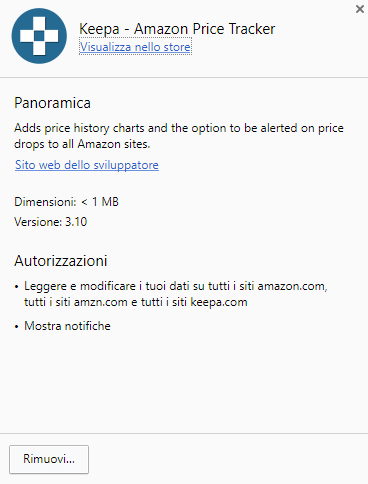Select the Autorizzazioni section heading
This screenshot has height=484, width=368.
(61, 261)
